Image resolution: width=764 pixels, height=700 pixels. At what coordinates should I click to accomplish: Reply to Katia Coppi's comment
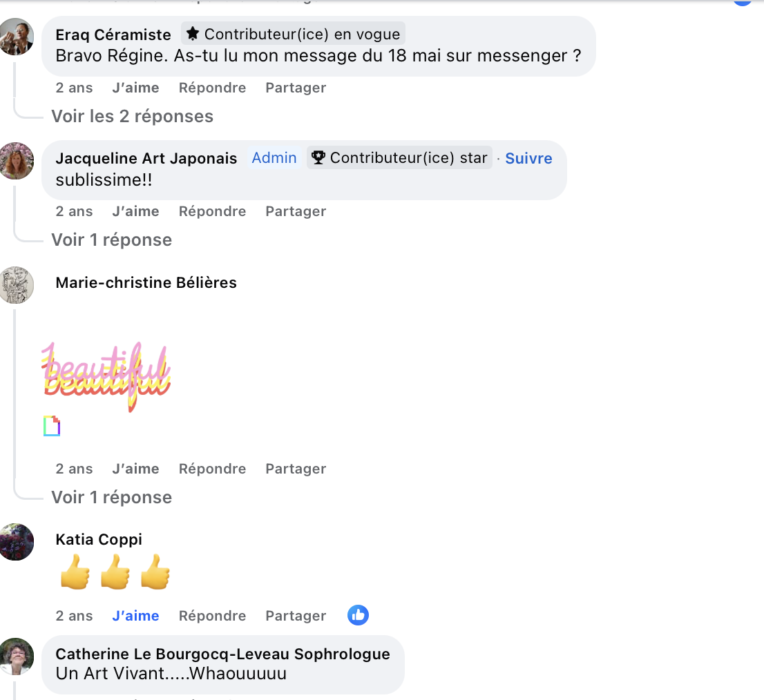[213, 616]
